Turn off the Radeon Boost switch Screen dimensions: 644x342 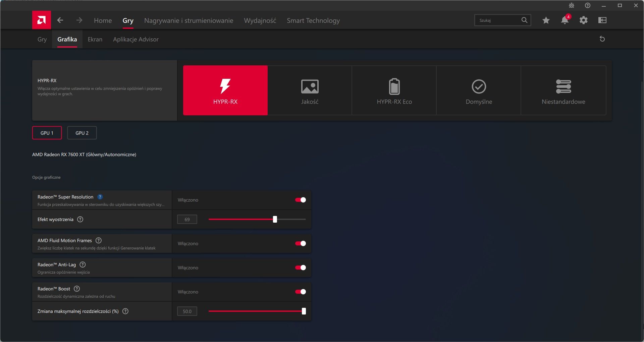[x=301, y=292]
